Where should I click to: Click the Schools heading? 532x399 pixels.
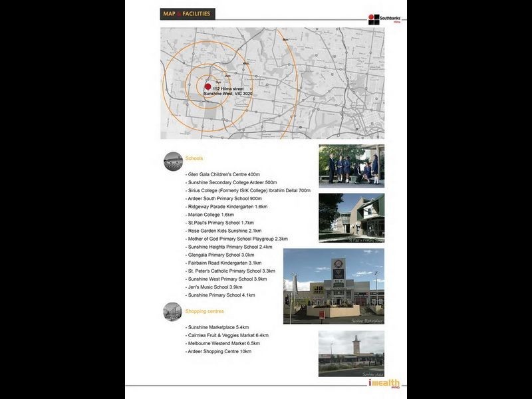194,158
